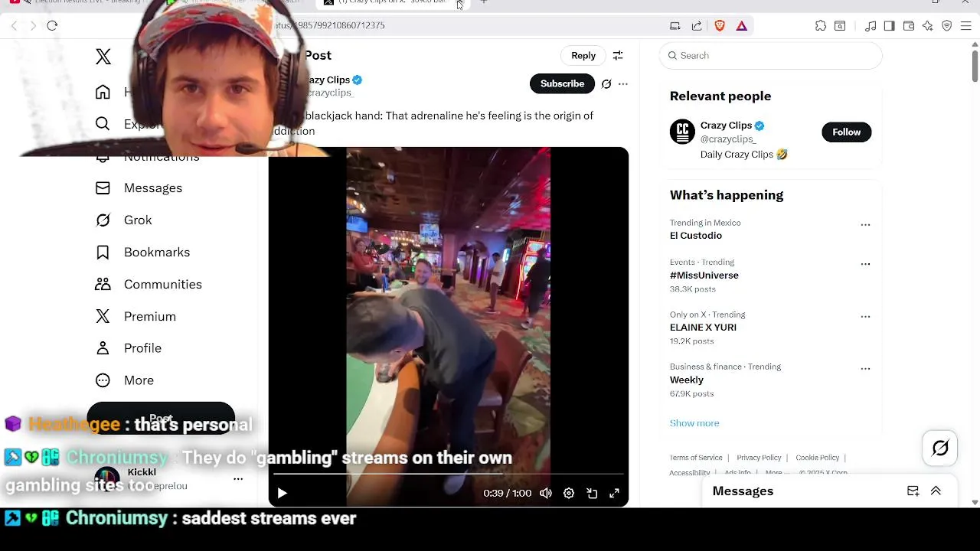
Task: Open Crazy Clips profile avatar in sidebar
Action: click(682, 132)
